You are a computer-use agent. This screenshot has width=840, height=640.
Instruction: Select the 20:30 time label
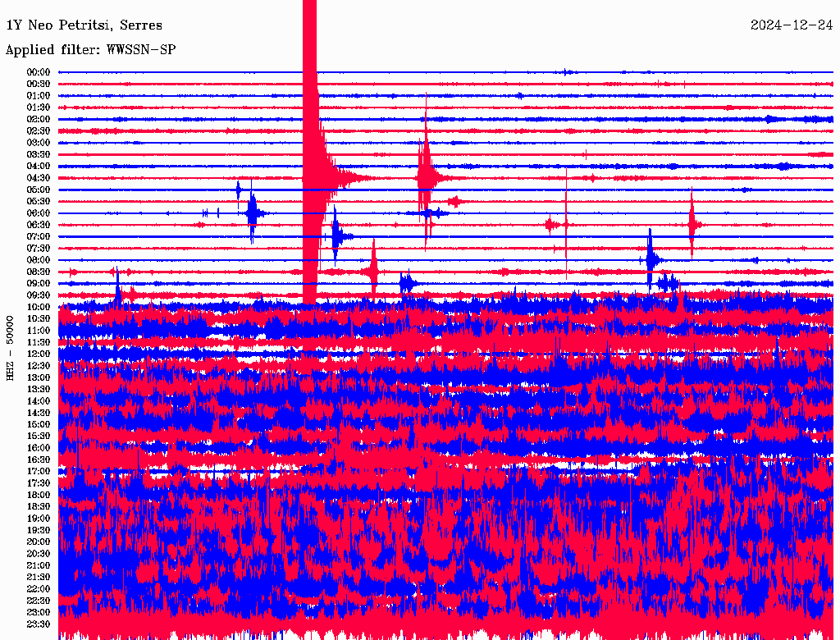39,554
